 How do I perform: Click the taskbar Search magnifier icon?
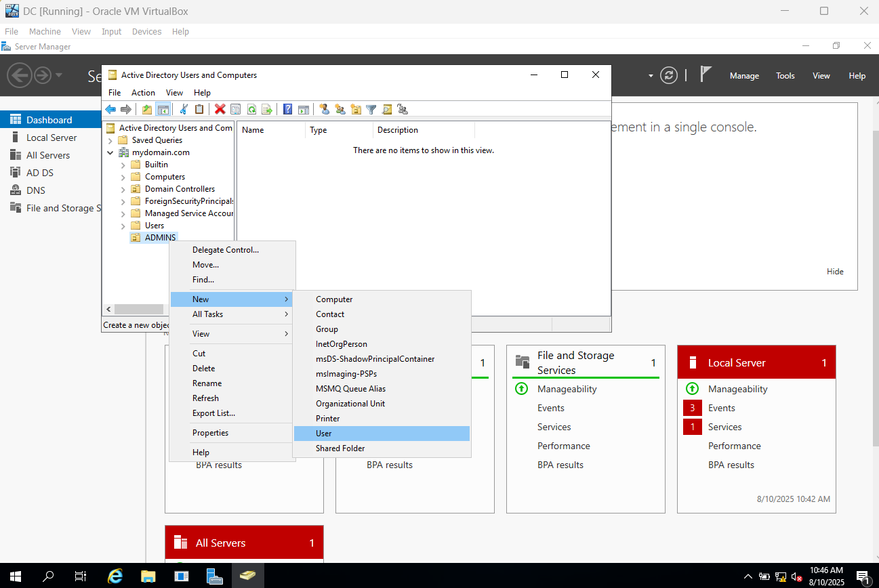click(x=48, y=576)
